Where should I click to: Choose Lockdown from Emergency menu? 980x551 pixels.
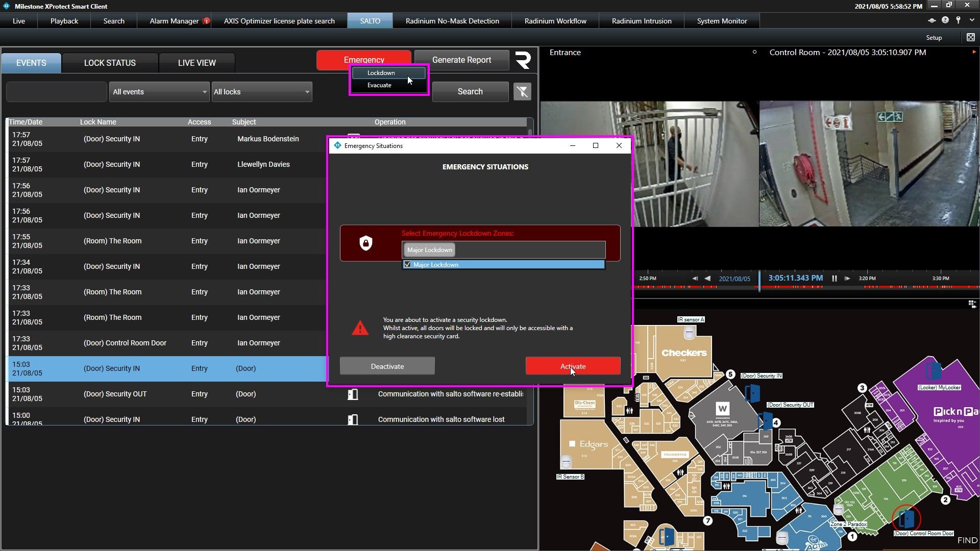point(388,73)
